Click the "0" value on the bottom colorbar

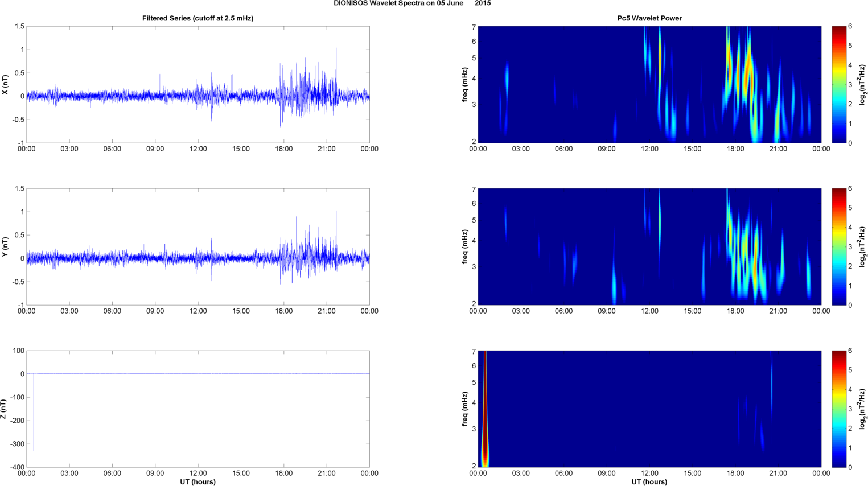850,467
